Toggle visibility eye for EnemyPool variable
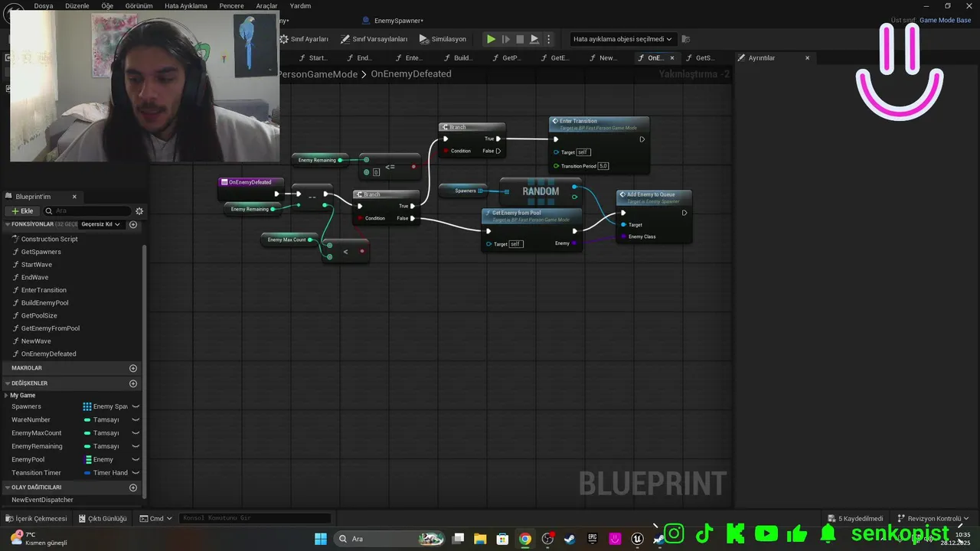 click(x=136, y=460)
